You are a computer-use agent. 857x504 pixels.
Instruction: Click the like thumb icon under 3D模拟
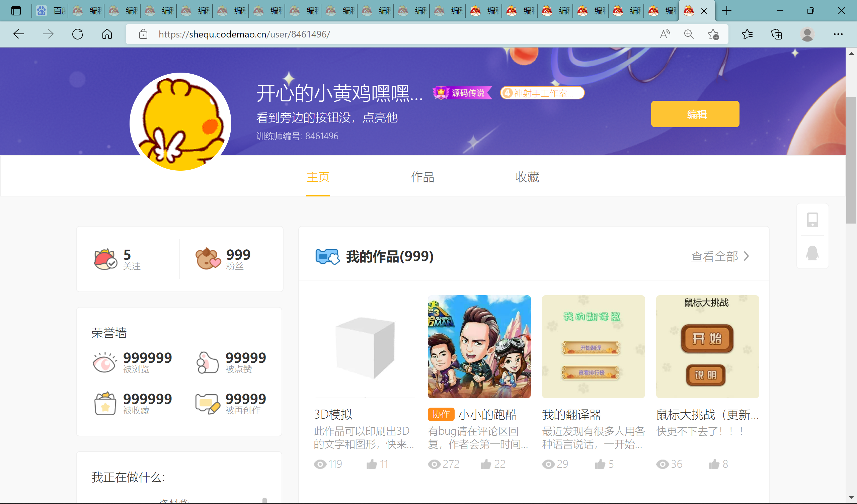pos(372,464)
